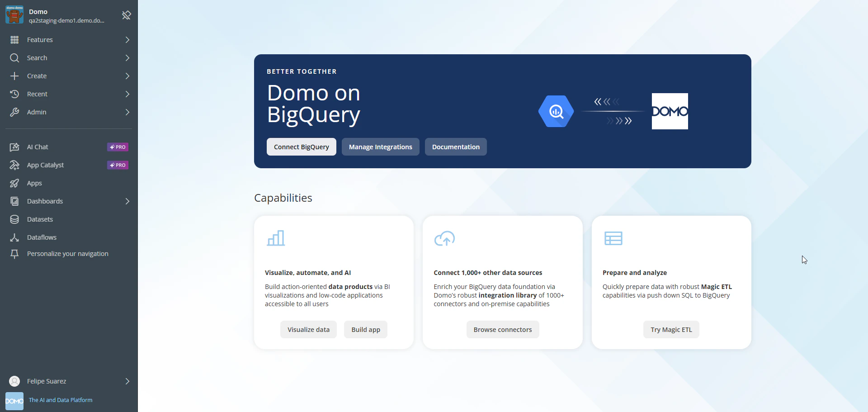The height and width of the screenshot is (412, 868).
Task: Click the BigQuery hexagon logo
Action: (556, 111)
